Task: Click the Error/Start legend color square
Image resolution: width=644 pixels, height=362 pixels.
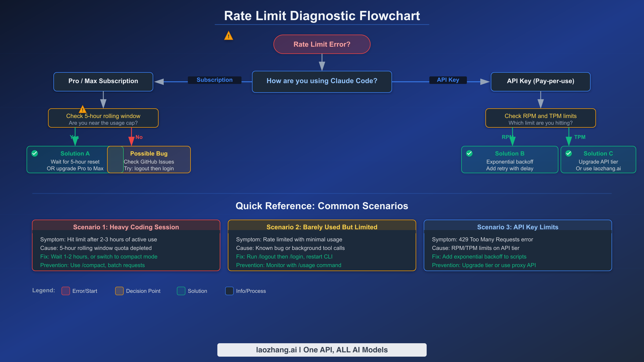Action: (x=65, y=291)
